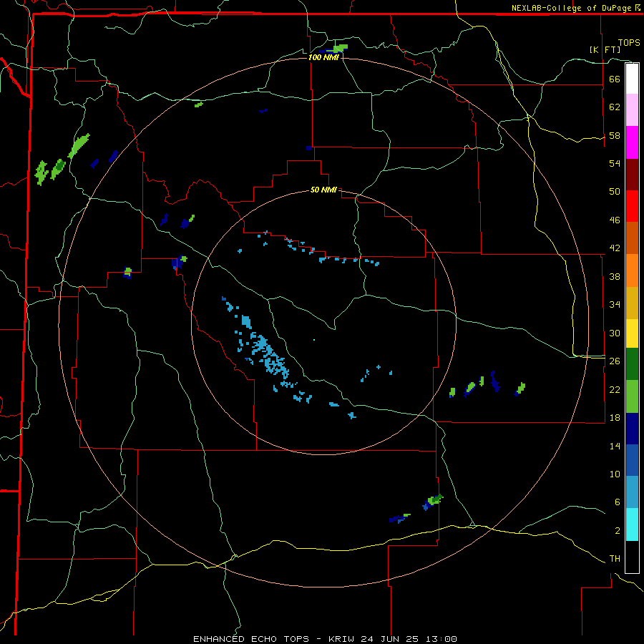The image size is (644, 644).
Task: Click the light green scale swatch
Action: pos(632,396)
